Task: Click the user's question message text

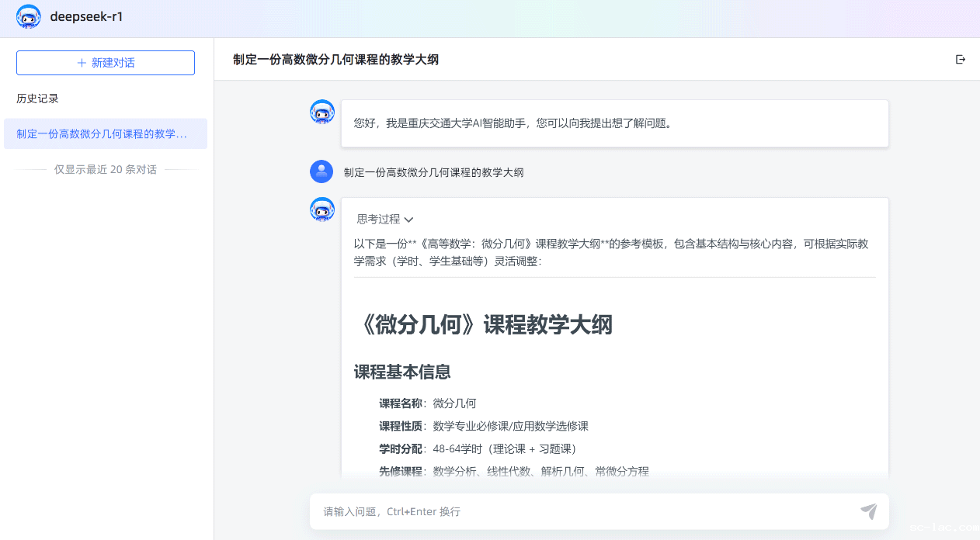Action: [433, 172]
